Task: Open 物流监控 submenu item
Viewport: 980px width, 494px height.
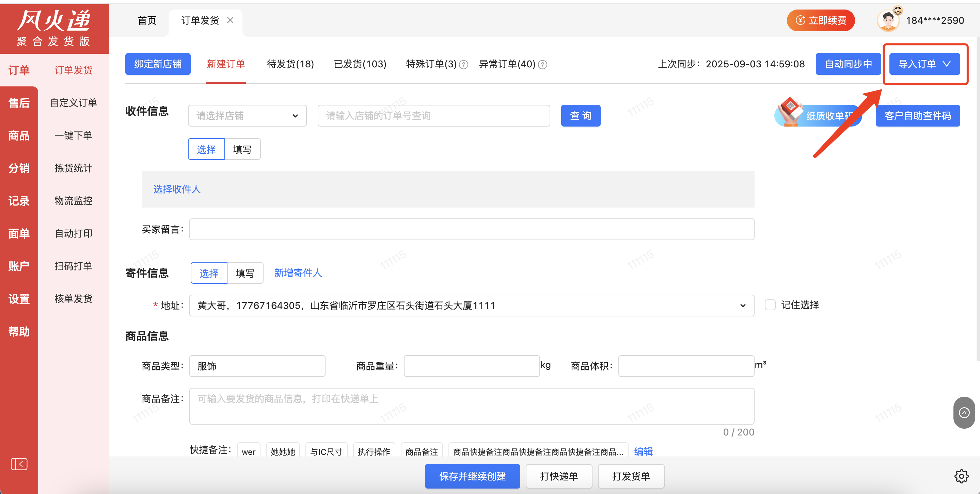Action: point(74,201)
